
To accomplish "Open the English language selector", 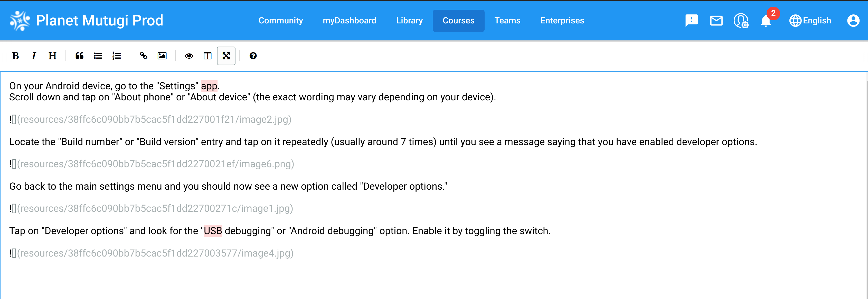I will click(810, 21).
